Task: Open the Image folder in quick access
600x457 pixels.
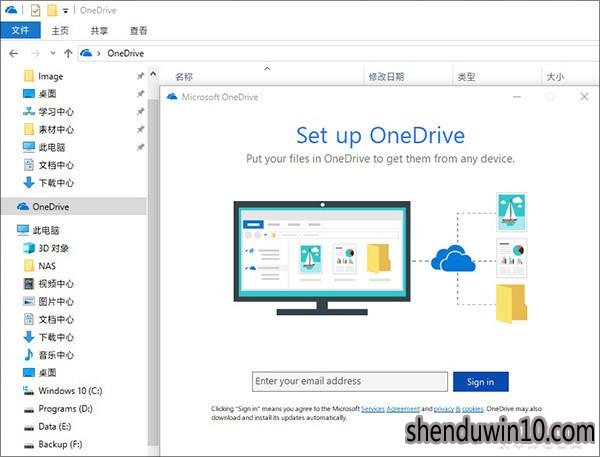Action: point(51,76)
